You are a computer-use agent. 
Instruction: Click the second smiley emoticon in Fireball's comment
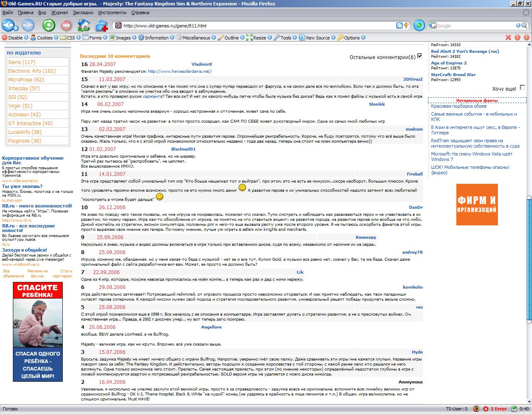[159, 197]
